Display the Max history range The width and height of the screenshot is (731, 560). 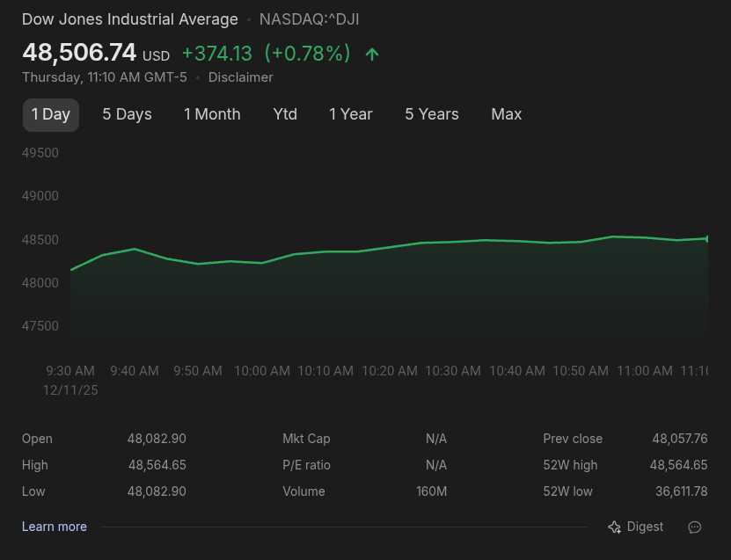[x=506, y=114]
